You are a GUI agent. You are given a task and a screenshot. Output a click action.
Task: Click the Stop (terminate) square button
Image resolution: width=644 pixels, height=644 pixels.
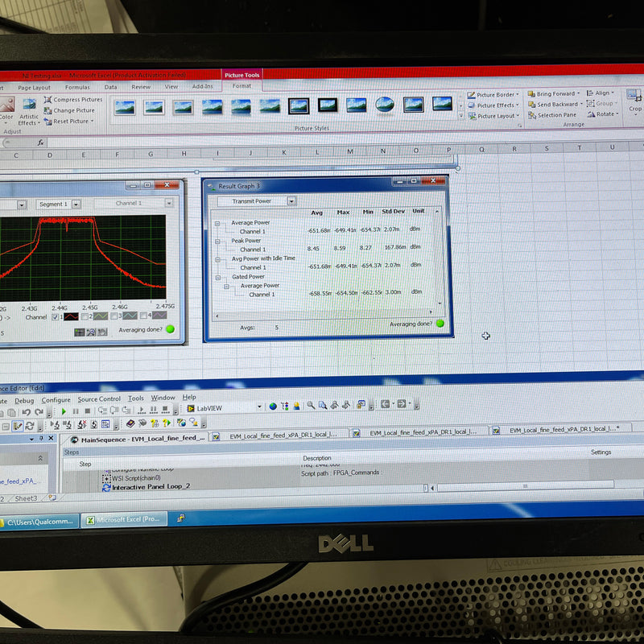pyautogui.click(x=87, y=411)
